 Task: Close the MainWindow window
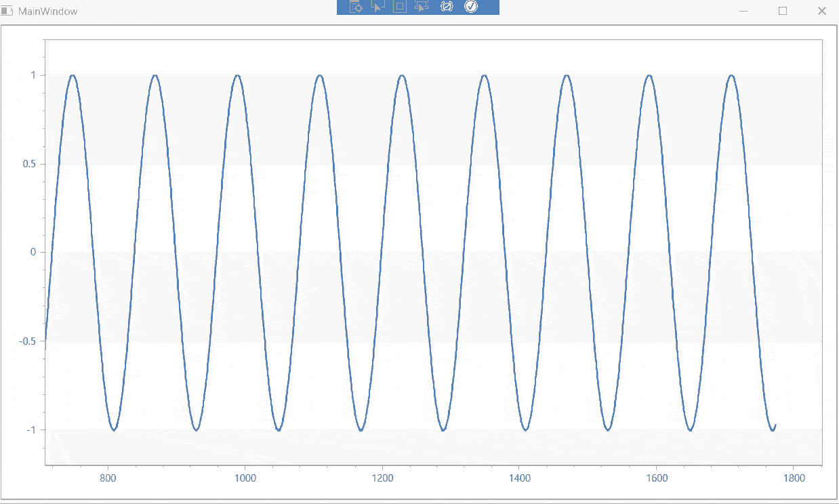pos(821,12)
